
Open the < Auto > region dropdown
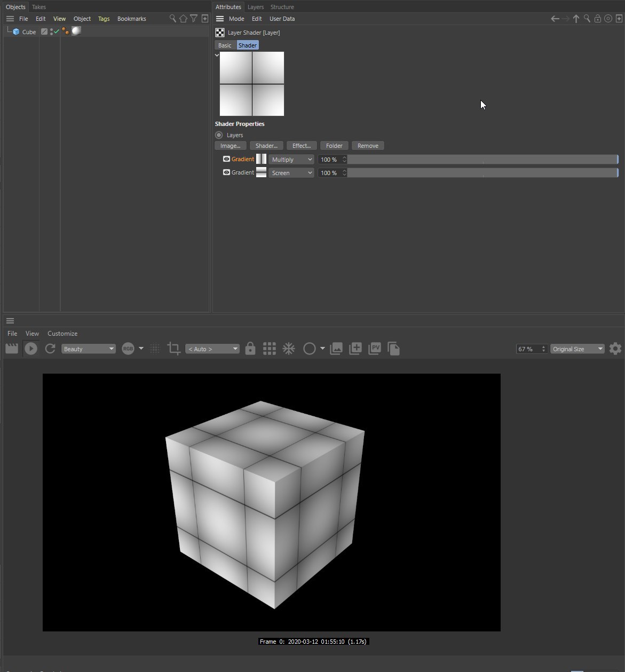click(x=212, y=349)
